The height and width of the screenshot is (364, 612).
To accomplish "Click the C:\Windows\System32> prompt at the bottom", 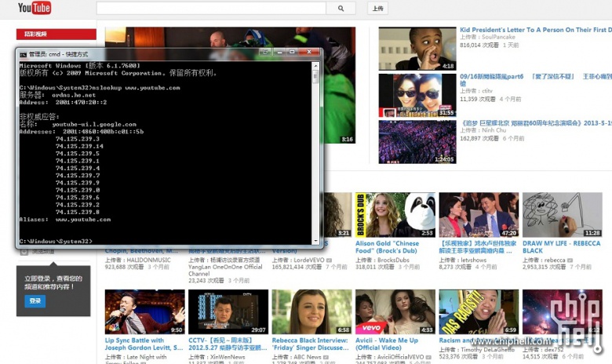I will (56, 242).
